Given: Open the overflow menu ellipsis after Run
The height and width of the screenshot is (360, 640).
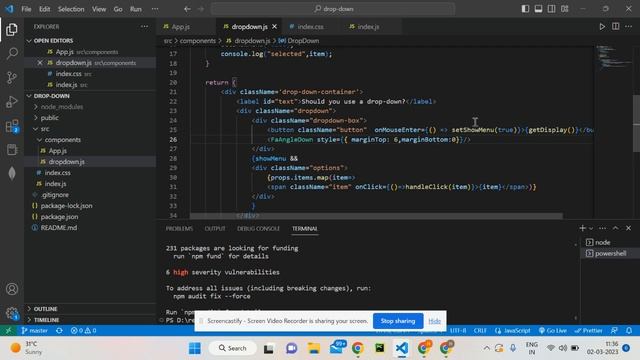Looking at the screenshot, I should coord(155,9).
